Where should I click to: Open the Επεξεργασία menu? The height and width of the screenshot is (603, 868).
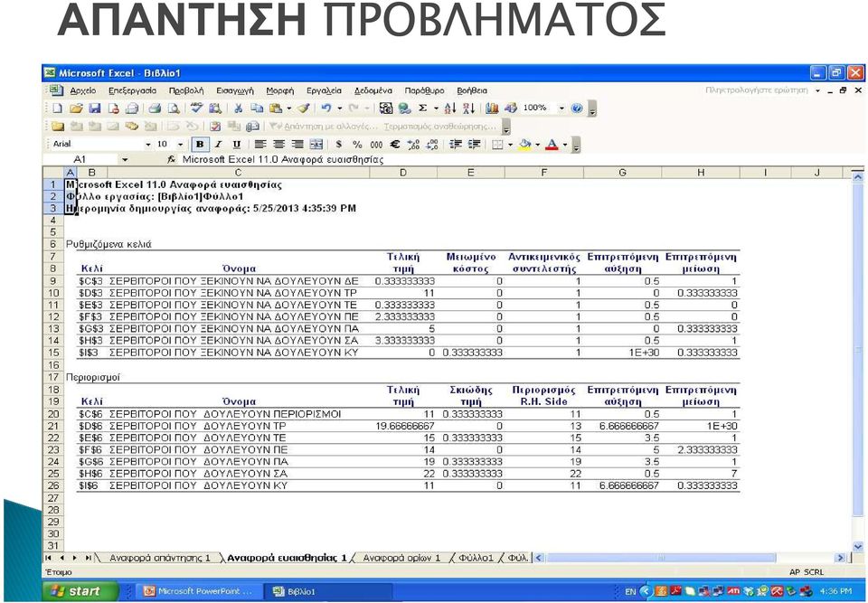point(132,90)
